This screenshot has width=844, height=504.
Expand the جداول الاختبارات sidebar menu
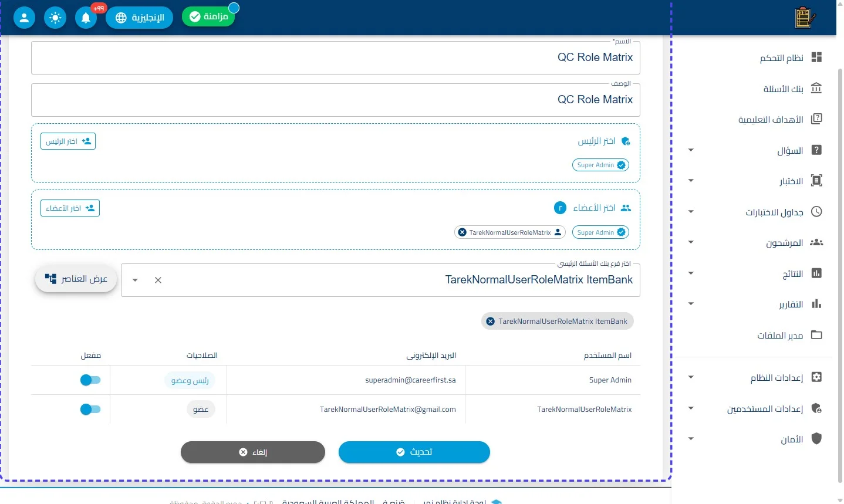point(691,212)
